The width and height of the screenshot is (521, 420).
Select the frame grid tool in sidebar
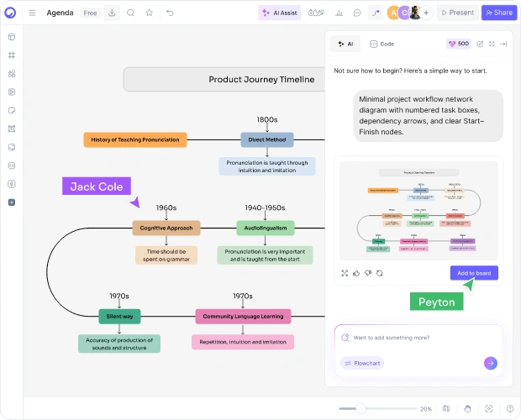point(12,55)
